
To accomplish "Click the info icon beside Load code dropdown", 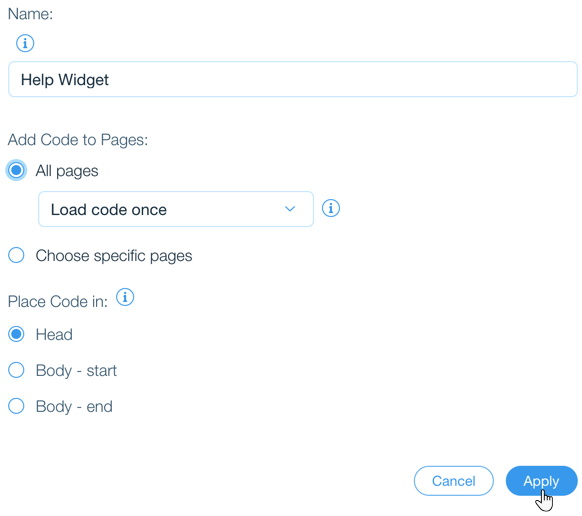I will [x=330, y=208].
